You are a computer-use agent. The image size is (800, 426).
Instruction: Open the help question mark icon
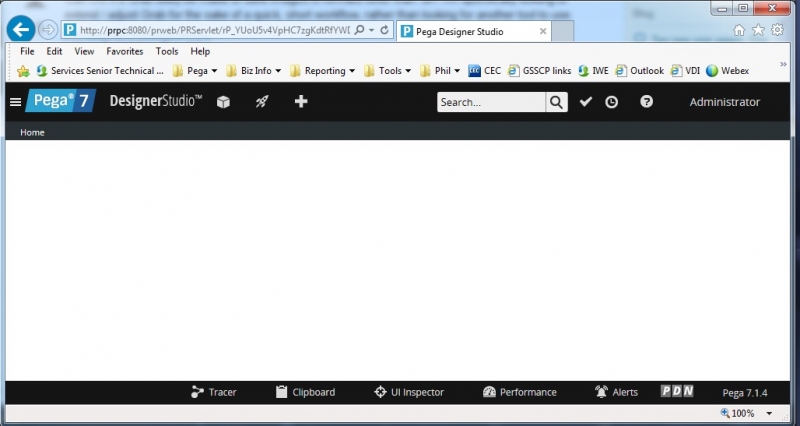point(646,102)
